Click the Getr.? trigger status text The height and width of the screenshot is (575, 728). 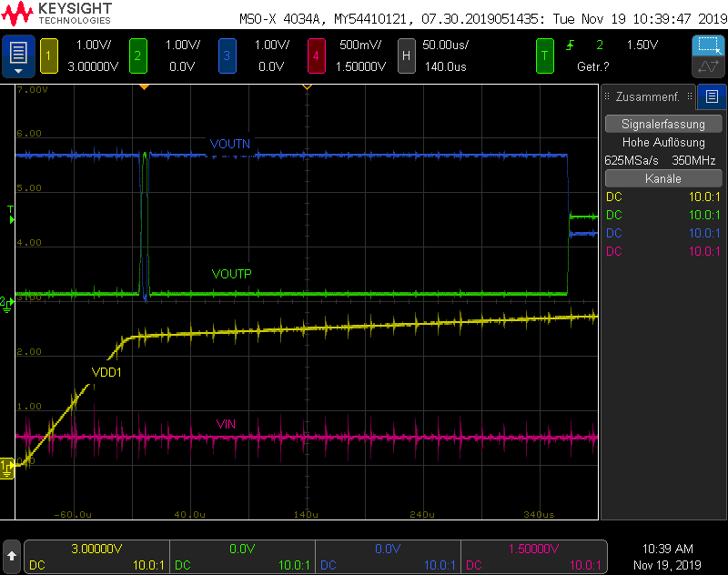[593, 66]
